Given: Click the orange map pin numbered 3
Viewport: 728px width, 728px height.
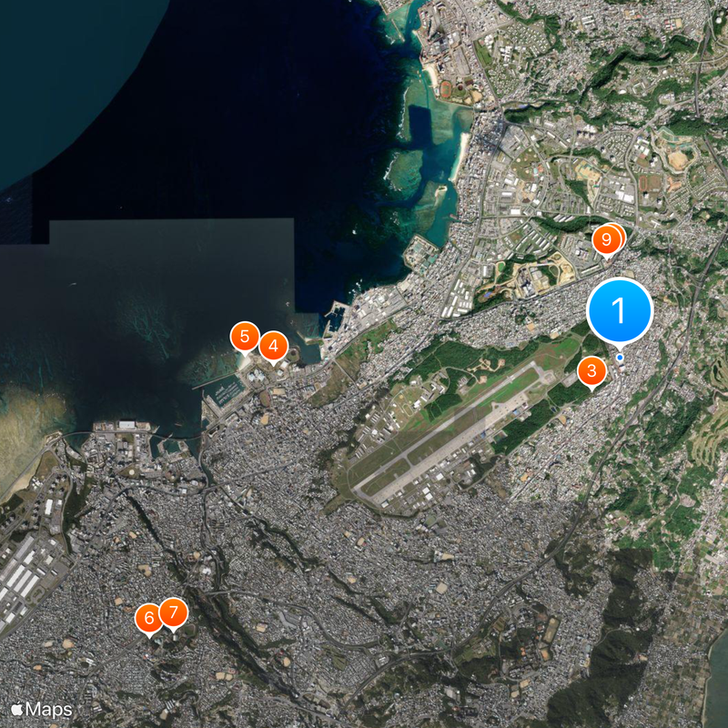Looking at the screenshot, I should tap(591, 370).
